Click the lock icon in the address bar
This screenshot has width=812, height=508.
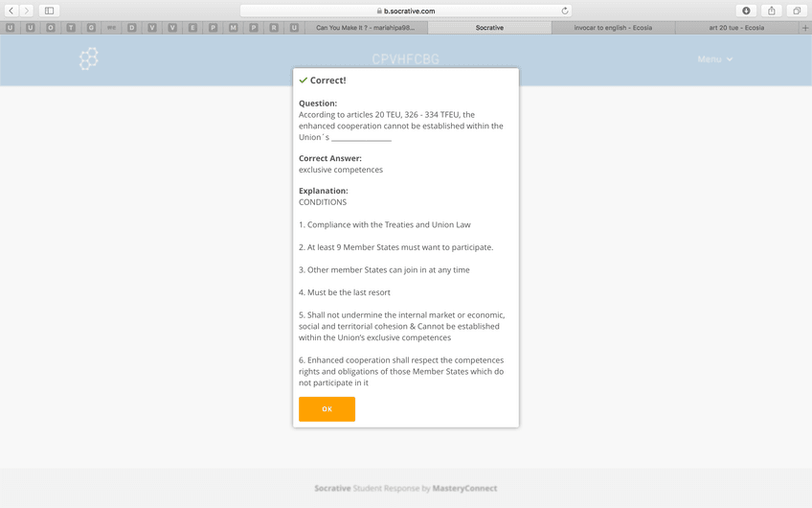pyautogui.click(x=379, y=11)
